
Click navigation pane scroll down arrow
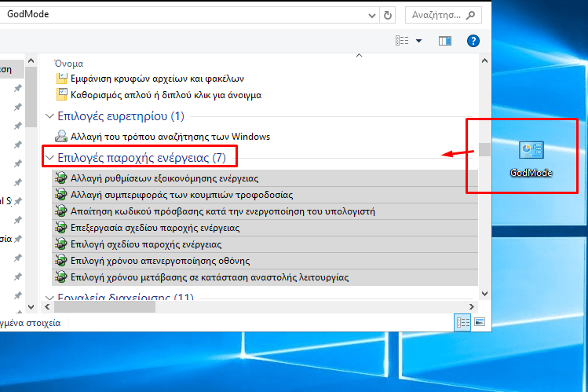tap(31, 307)
